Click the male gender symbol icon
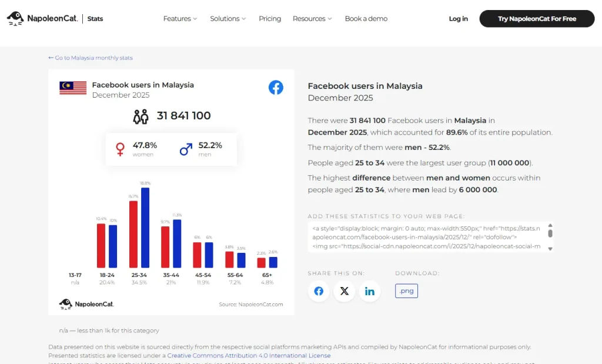Image resolution: width=602 pixels, height=364 pixels. 186,149
